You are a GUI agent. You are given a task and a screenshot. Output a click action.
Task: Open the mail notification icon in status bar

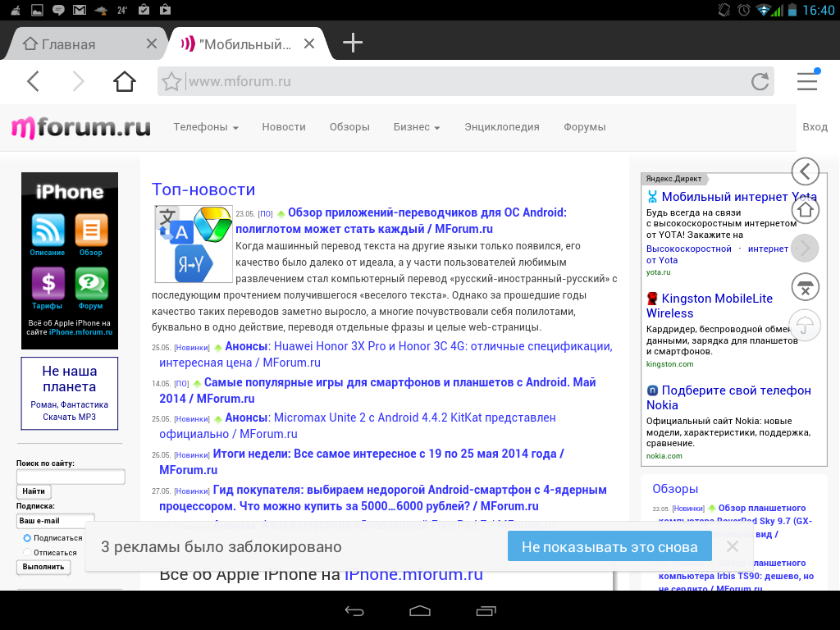tap(80, 10)
